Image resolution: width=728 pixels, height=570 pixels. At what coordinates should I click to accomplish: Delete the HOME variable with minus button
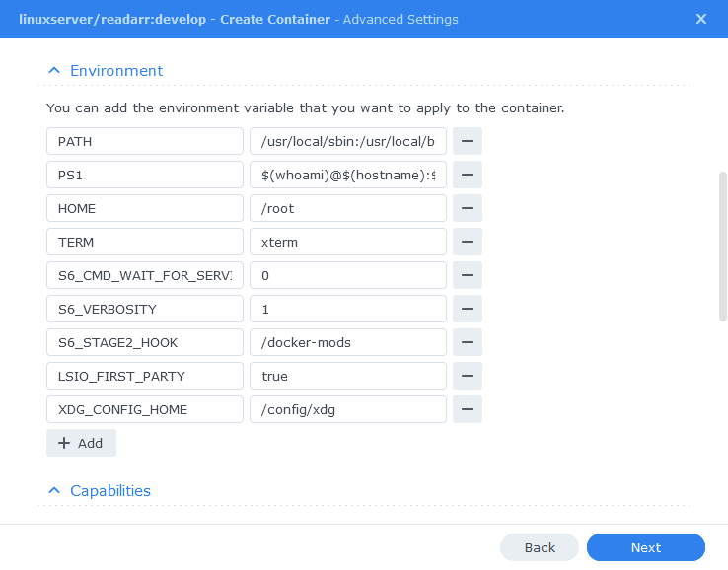point(467,208)
